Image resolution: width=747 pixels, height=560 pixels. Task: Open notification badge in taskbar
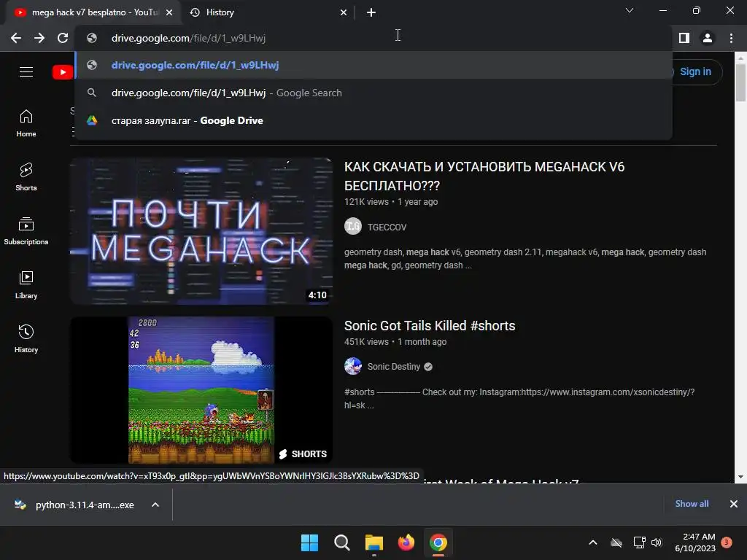(x=727, y=542)
